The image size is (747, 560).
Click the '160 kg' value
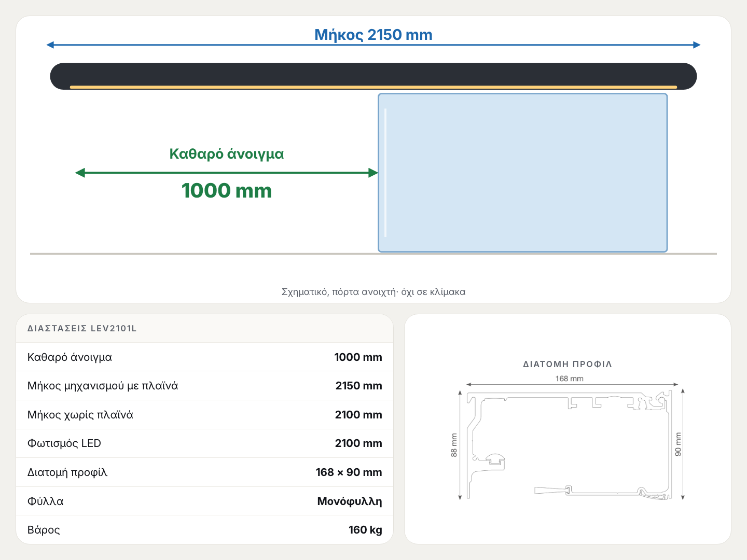click(365, 530)
